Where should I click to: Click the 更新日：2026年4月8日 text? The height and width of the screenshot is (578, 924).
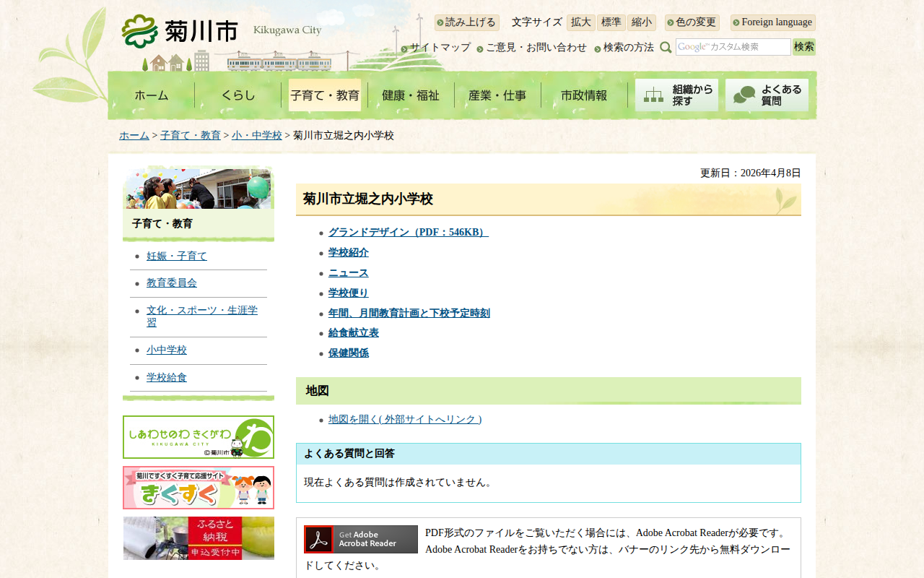[x=751, y=173]
